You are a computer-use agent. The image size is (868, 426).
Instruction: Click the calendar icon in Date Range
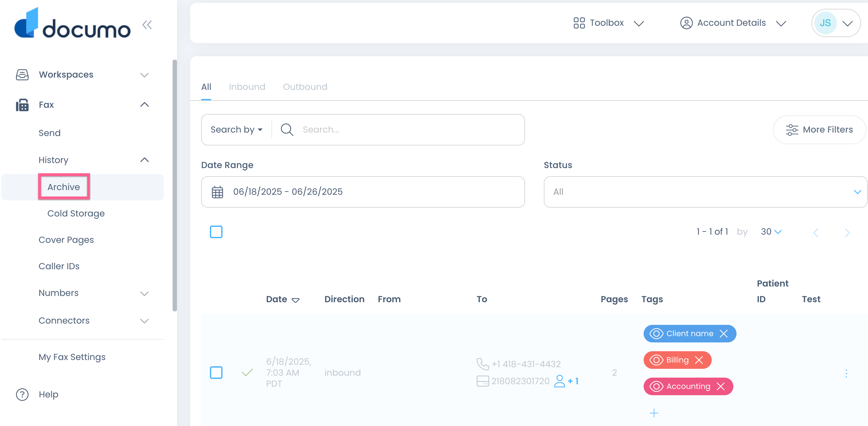coord(217,192)
